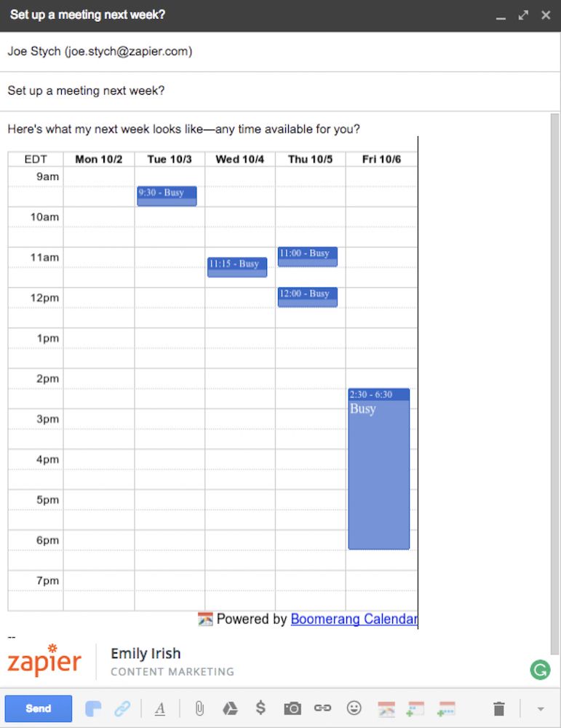Click the dollar sign send money icon
Screen dimensions: 561x728
(260, 708)
